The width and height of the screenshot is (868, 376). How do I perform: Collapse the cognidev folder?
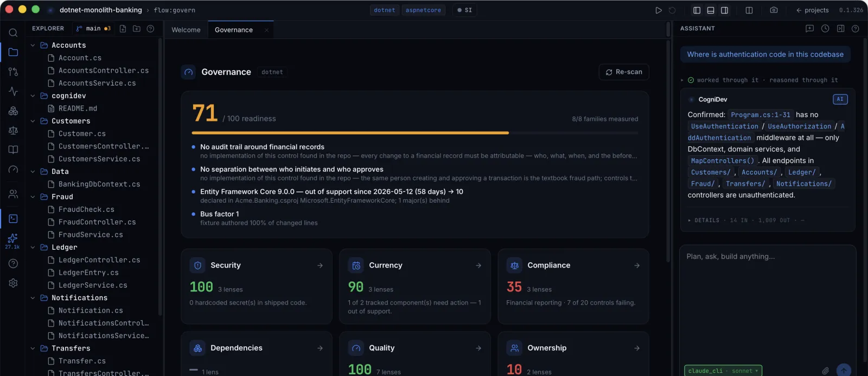pos(33,96)
